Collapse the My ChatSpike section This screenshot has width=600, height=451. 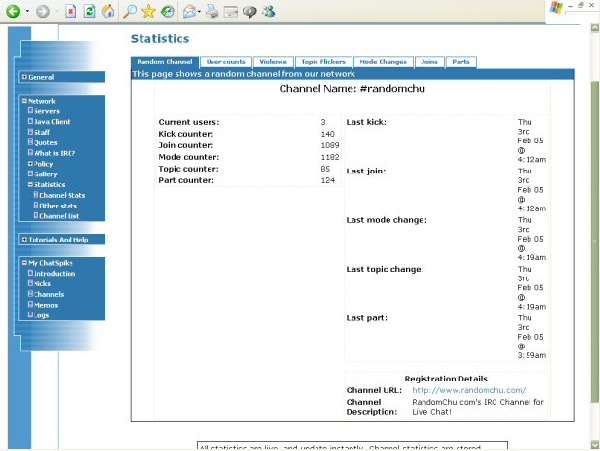click(x=24, y=263)
